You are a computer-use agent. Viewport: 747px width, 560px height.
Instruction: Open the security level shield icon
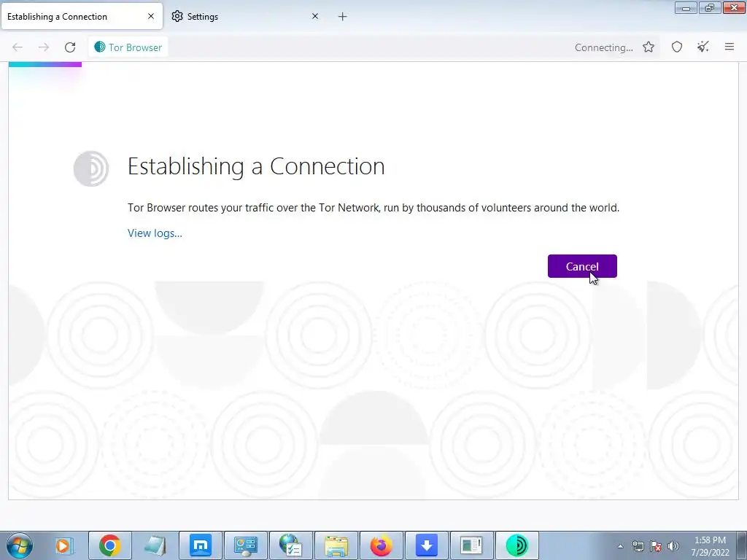point(677,47)
